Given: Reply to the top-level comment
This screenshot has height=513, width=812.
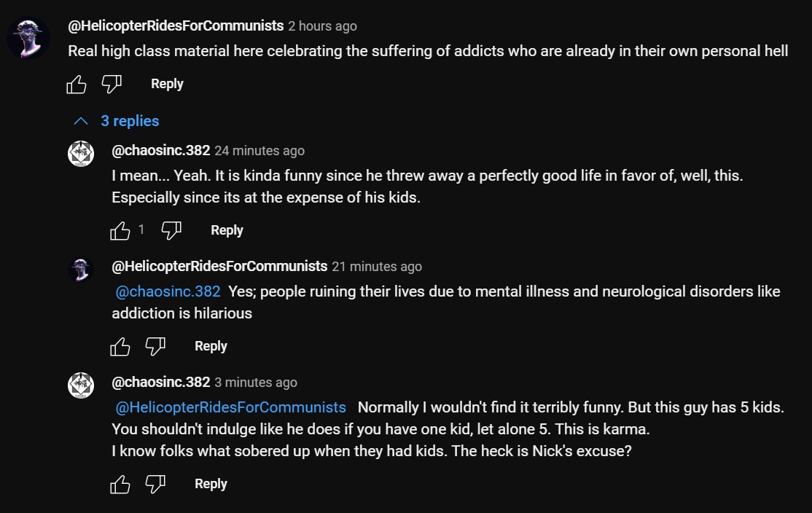Looking at the screenshot, I should [x=167, y=84].
